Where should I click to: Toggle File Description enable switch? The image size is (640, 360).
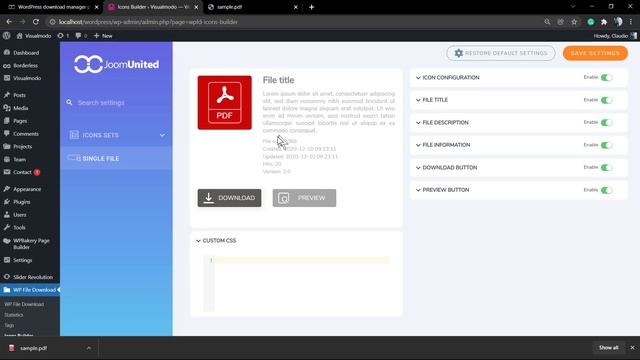607,122
